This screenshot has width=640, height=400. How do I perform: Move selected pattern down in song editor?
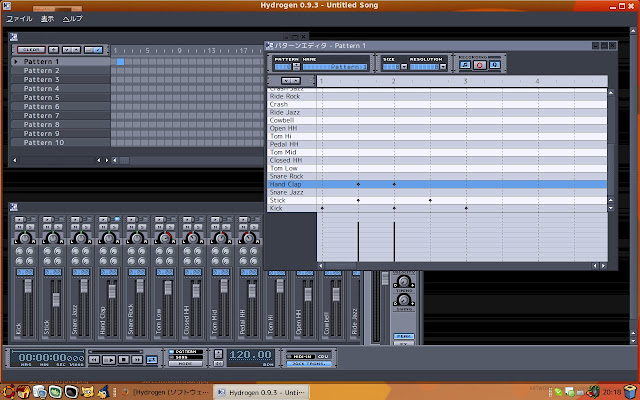(67, 50)
